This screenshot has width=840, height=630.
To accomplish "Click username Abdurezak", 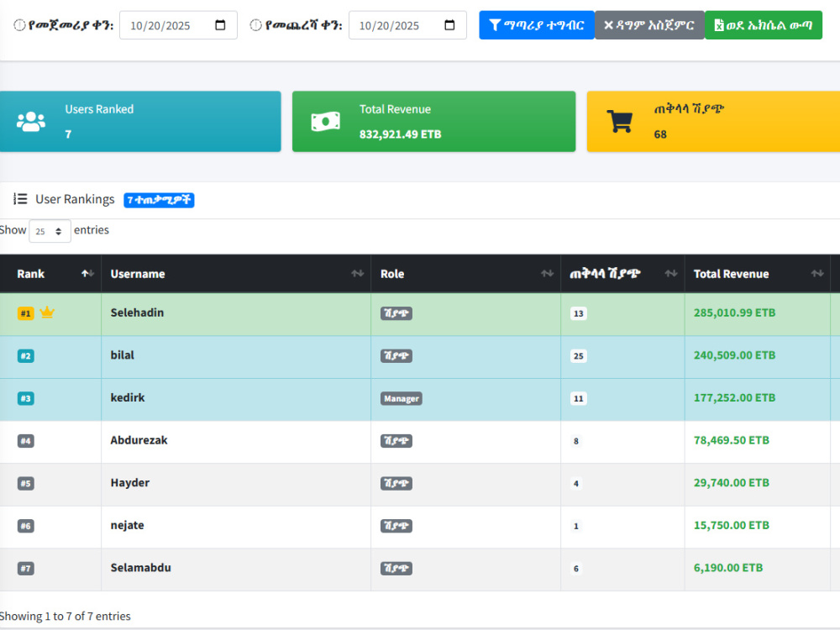I will [x=139, y=440].
